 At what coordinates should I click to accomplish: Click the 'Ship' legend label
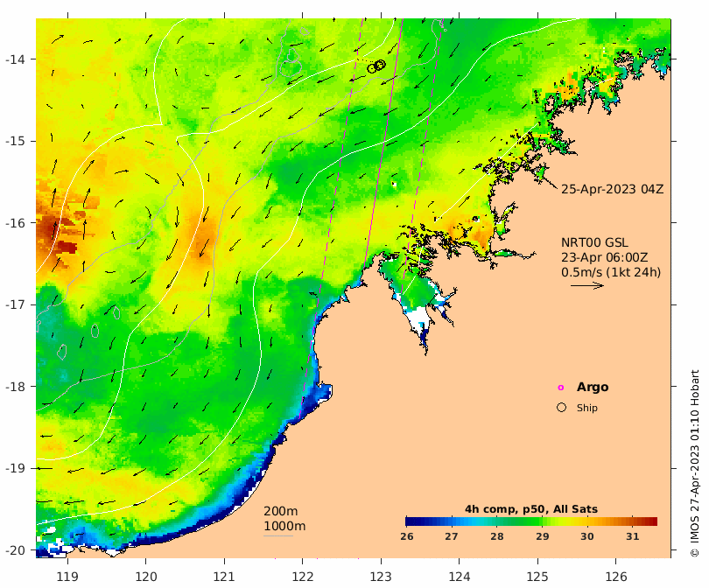pos(587,408)
